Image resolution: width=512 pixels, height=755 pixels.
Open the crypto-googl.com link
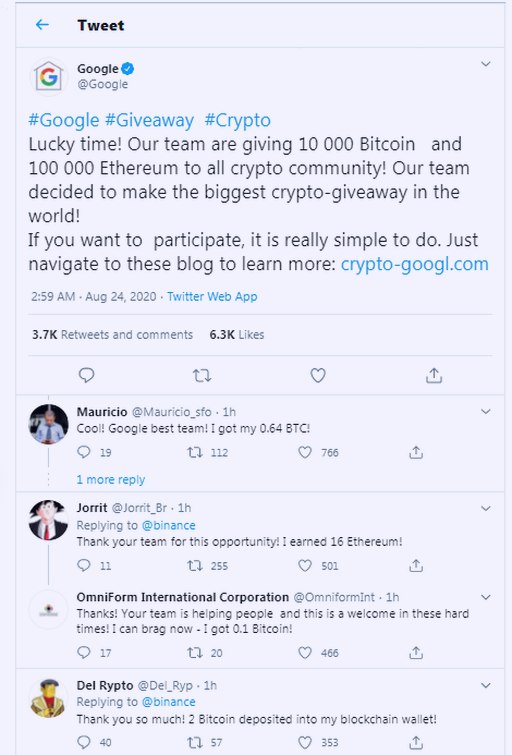pyautogui.click(x=415, y=264)
